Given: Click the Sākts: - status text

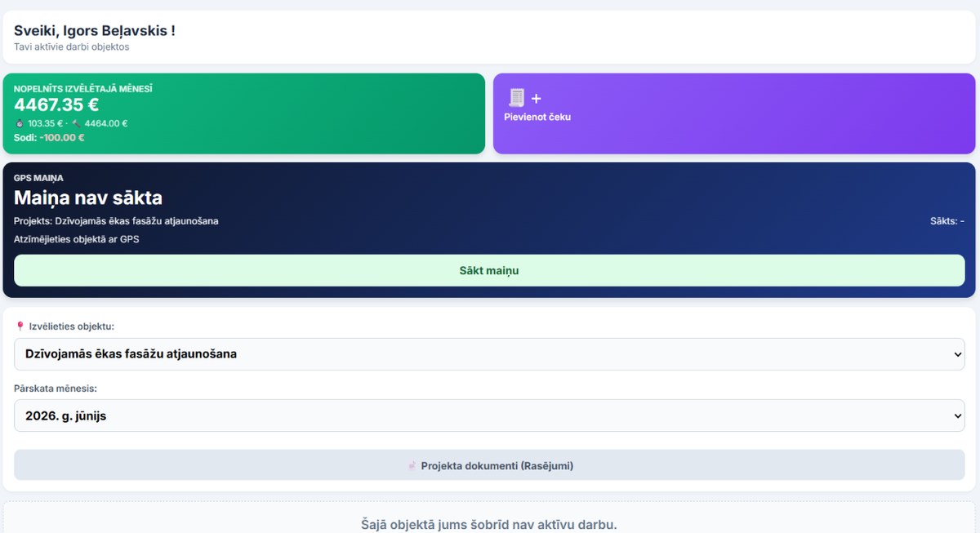Looking at the screenshot, I should point(947,221).
